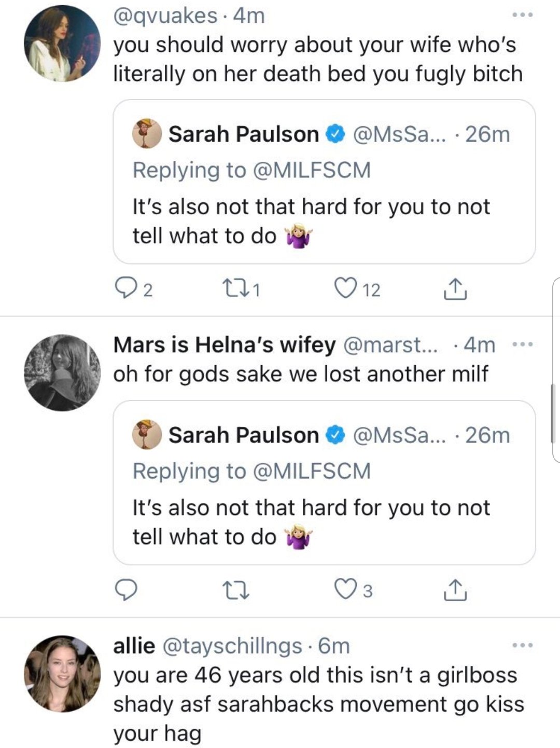View Mars is Helna's wifey avatar
This screenshot has width=560, height=748.
(62, 372)
